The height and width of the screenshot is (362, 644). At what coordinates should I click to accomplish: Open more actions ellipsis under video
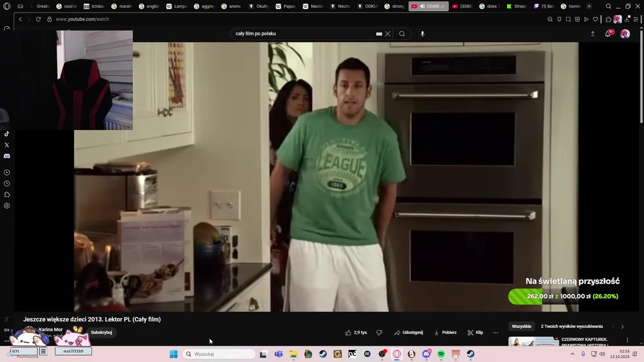point(496,332)
